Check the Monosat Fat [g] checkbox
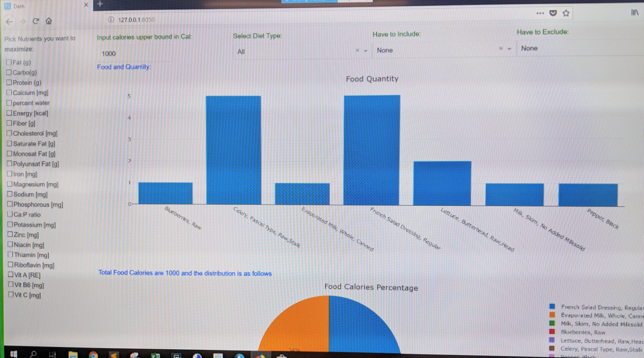The image size is (644, 358). (9, 153)
